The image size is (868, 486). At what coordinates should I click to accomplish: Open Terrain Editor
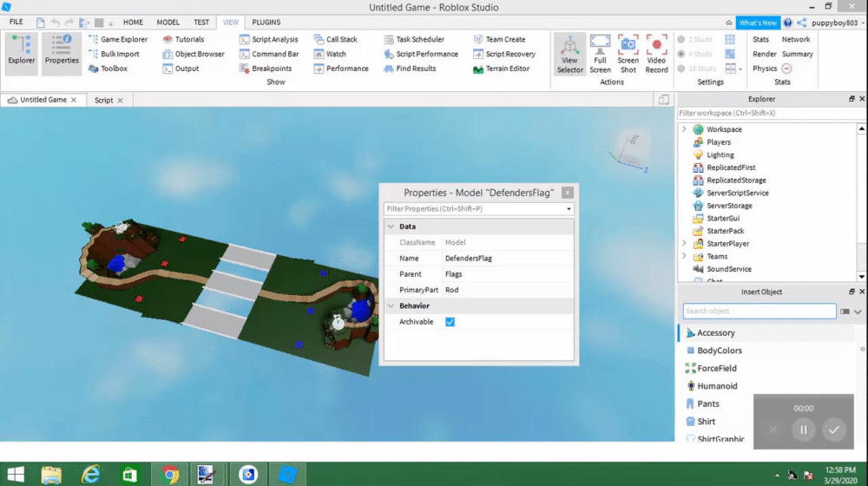click(x=501, y=69)
